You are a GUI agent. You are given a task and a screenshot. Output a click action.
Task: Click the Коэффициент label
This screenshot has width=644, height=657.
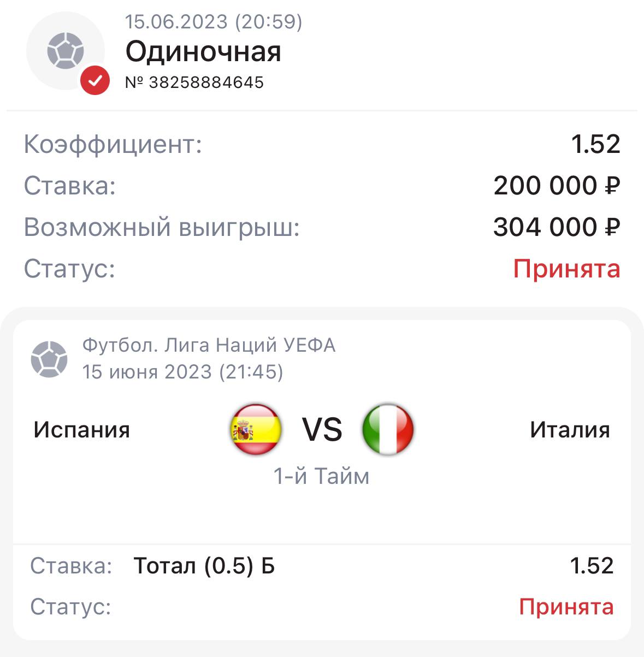click(113, 145)
